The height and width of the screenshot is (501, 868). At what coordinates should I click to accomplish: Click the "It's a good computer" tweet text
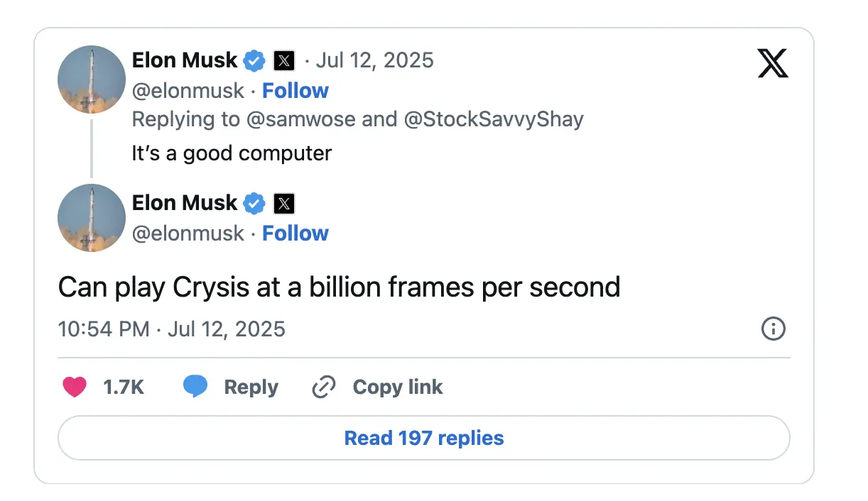[232, 153]
